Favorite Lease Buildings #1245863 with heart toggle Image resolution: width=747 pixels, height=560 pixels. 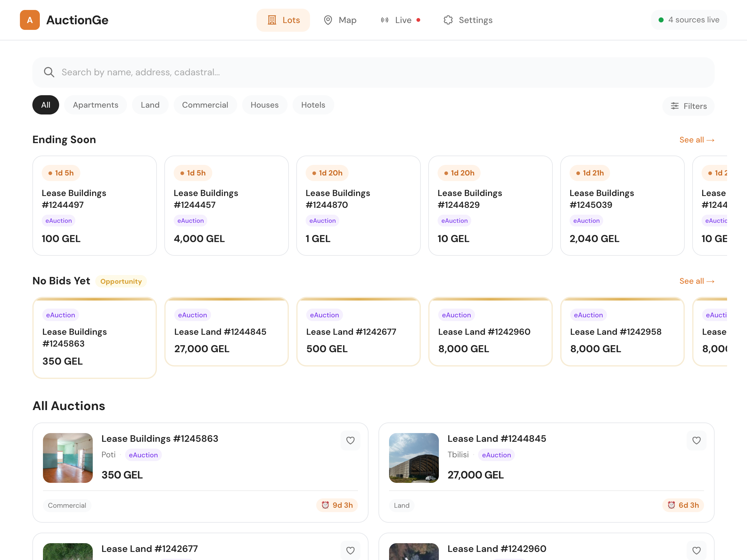[350, 441]
